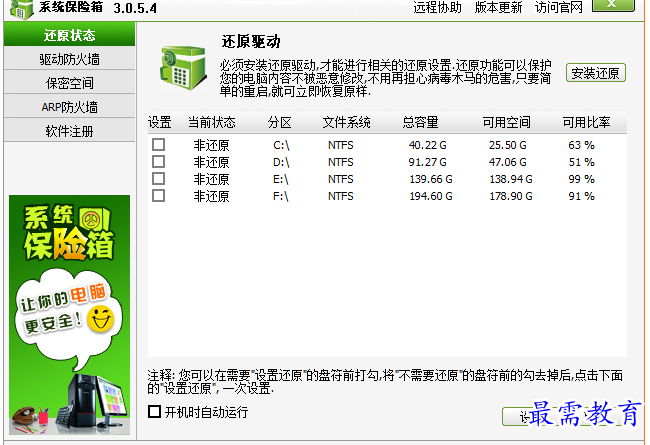
Task: Check the restore box for the C:\ partition
Action: point(158,144)
